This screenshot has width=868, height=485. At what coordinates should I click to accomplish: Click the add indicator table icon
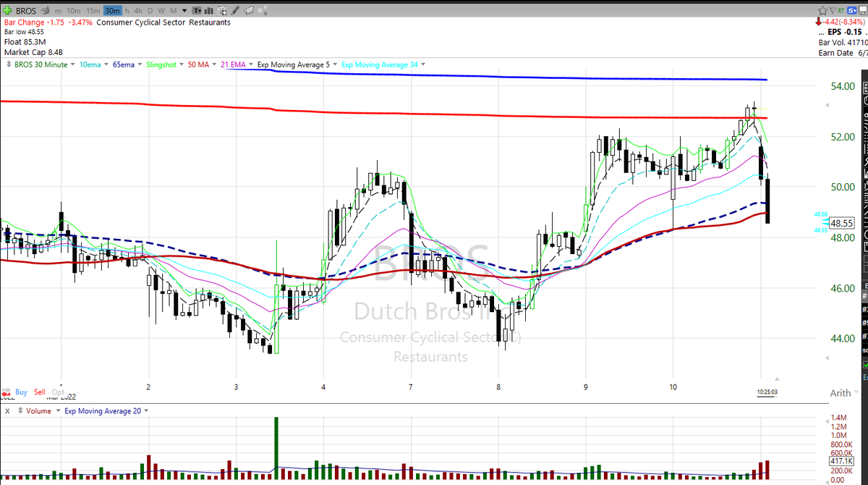pos(222,11)
